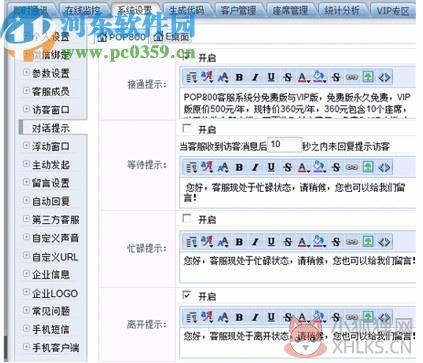This screenshot has height=363, width=423.
Task: Switch to the 统计分析 tab
Action: pos(342,11)
